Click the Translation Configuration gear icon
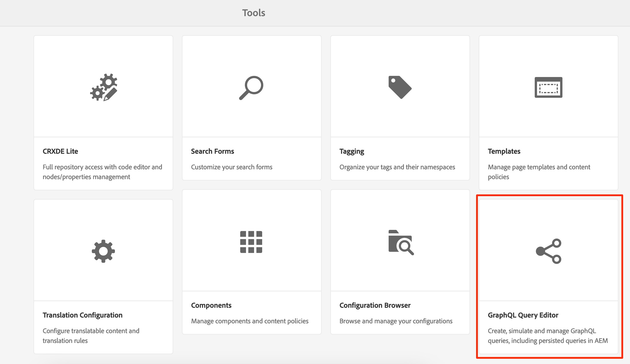The image size is (630, 364). [x=103, y=251]
